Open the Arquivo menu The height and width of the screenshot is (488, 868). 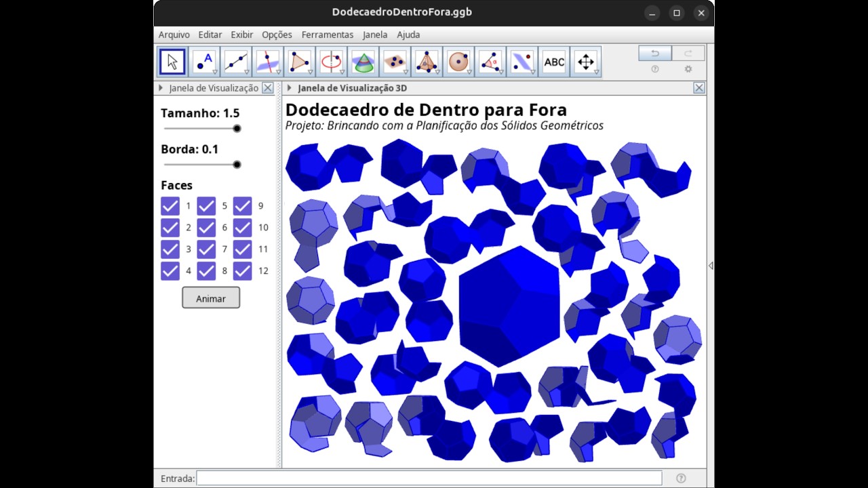174,35
